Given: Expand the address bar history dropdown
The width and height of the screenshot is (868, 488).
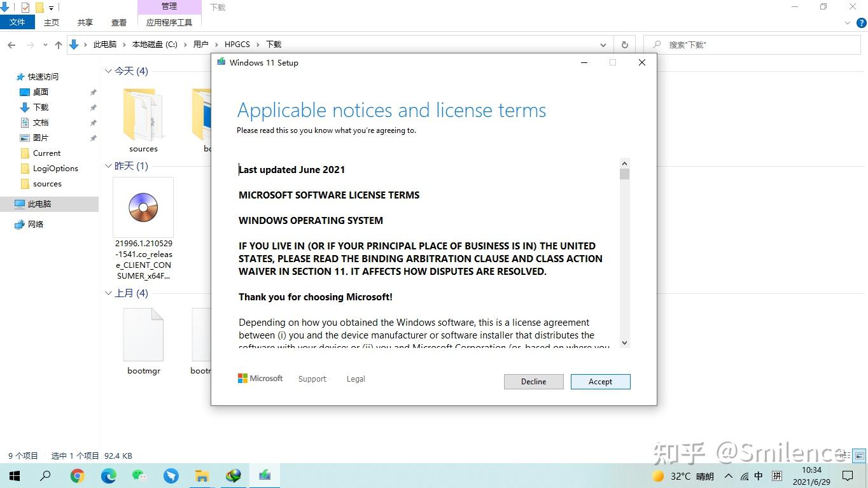Looking at the screenshot, I should (603, 45).
